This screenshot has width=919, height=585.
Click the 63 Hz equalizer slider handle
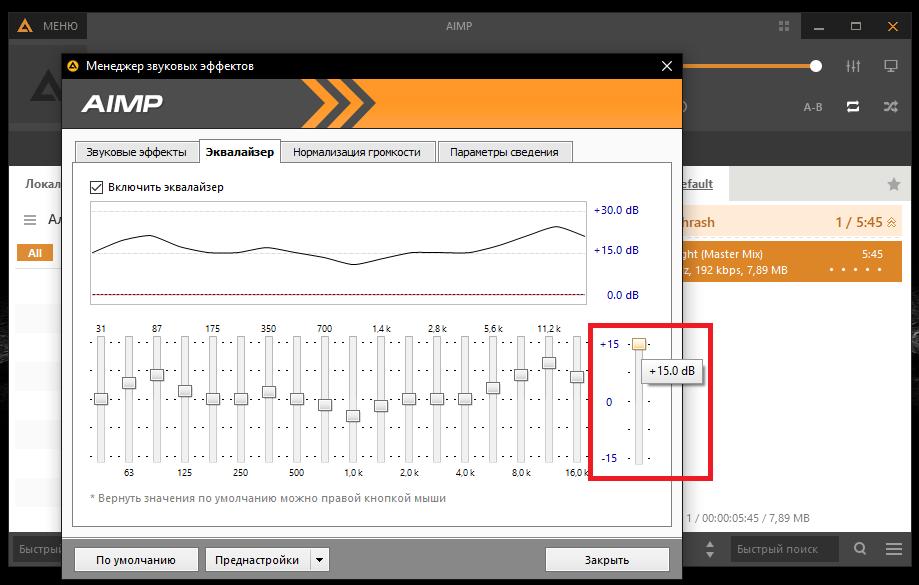pos(129,383)
